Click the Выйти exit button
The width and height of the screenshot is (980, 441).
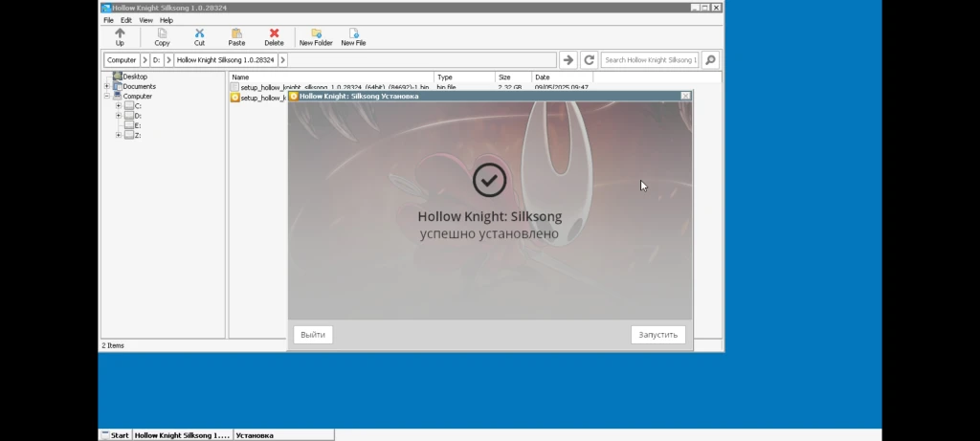(x=313, y=335)
